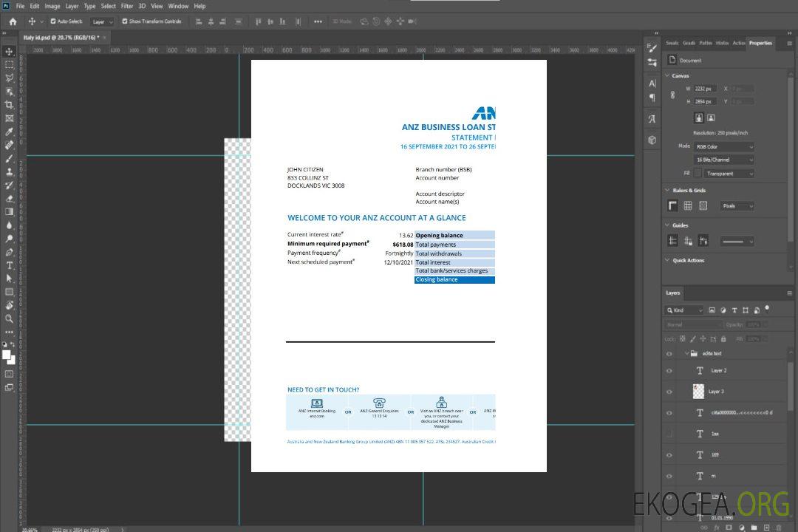Hide Layer 2 with its eye icon
Viewport: 798px width, 532px height.
pyautogui.click(x=669, y=371)
